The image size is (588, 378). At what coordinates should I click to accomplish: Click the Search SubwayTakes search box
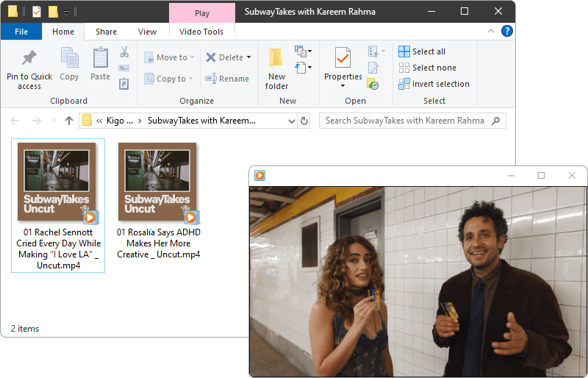point(404,121)
